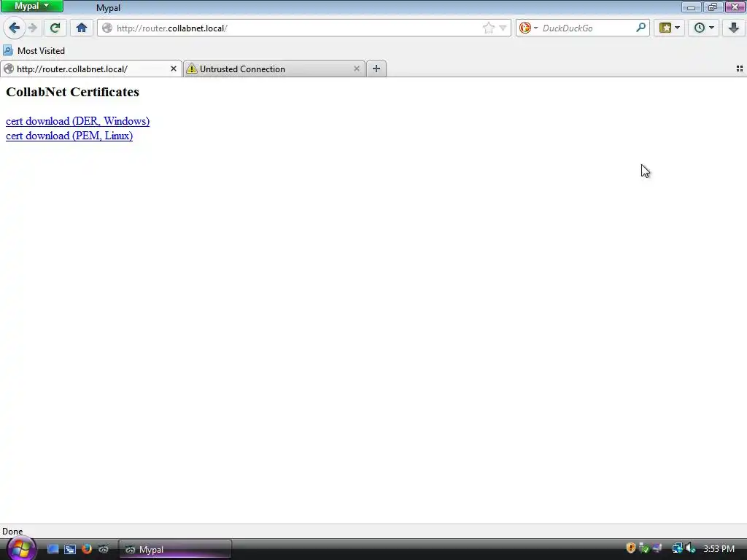Open a new tab

[376, 69]
